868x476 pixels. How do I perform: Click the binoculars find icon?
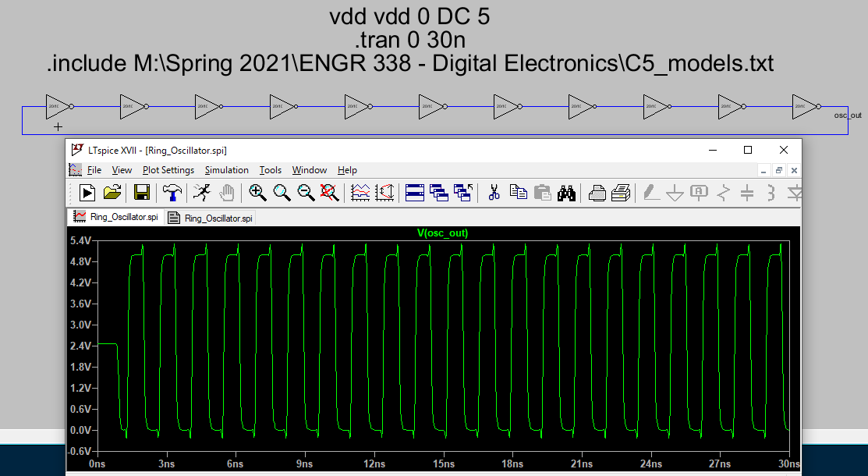coord(567,192)
